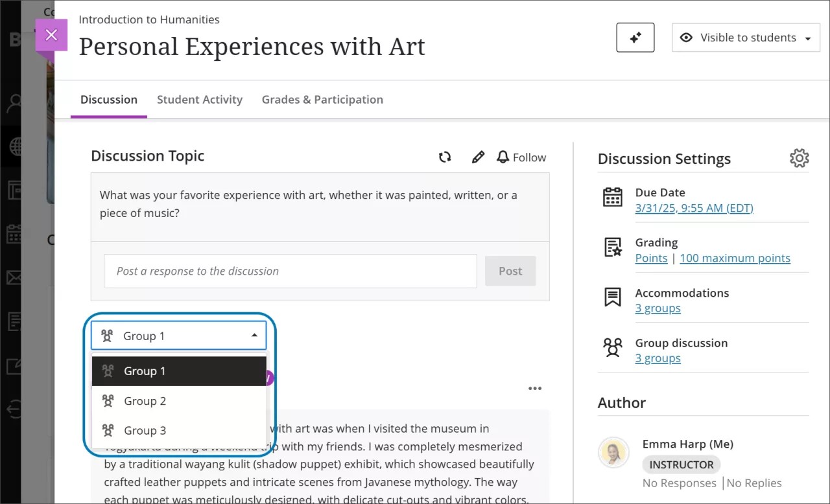Open Discussion Settings with the gear icon
Viewport: 830px width, 504px height.
pyautogui.click(x=800, y=157)
